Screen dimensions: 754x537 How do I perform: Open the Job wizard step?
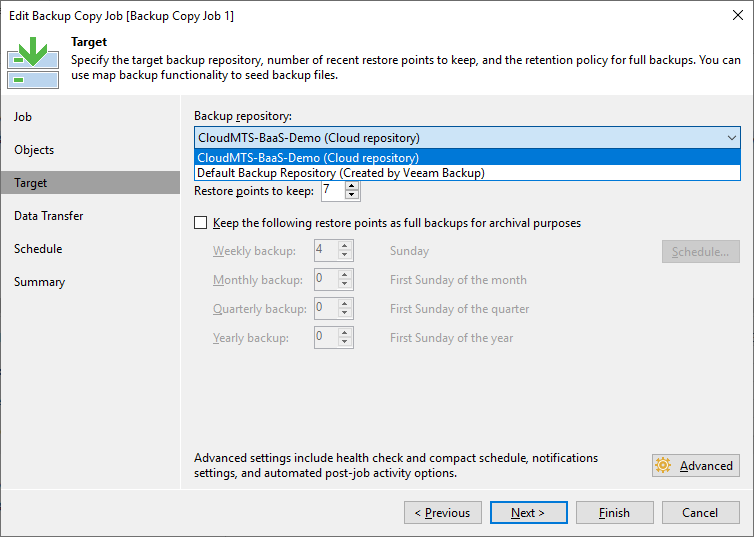tap(23, 117)
